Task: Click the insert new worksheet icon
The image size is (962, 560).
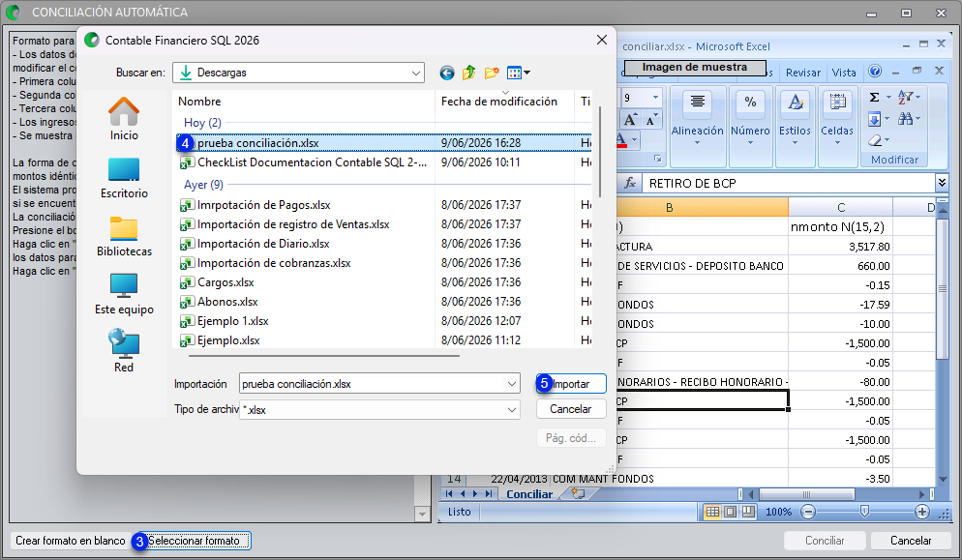Action: tap(578, 494)
